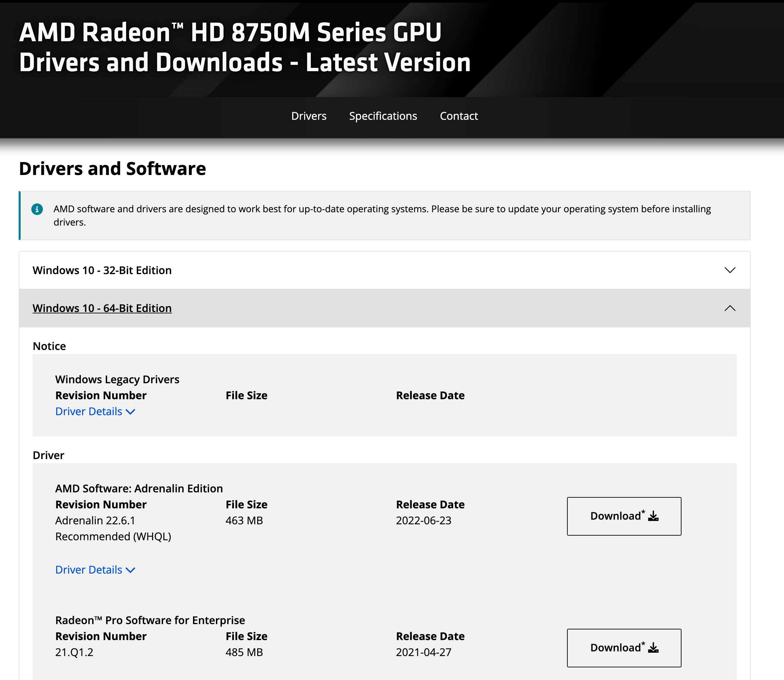Select the '463 MB' file size value
This screenshot has width=784, height=680.
coord(244,520)
